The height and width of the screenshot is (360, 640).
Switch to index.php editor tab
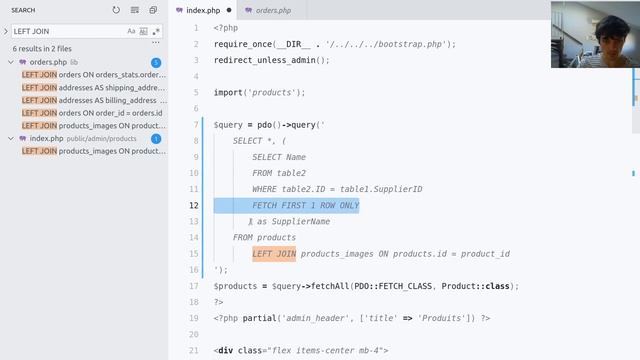click(203, 10)
